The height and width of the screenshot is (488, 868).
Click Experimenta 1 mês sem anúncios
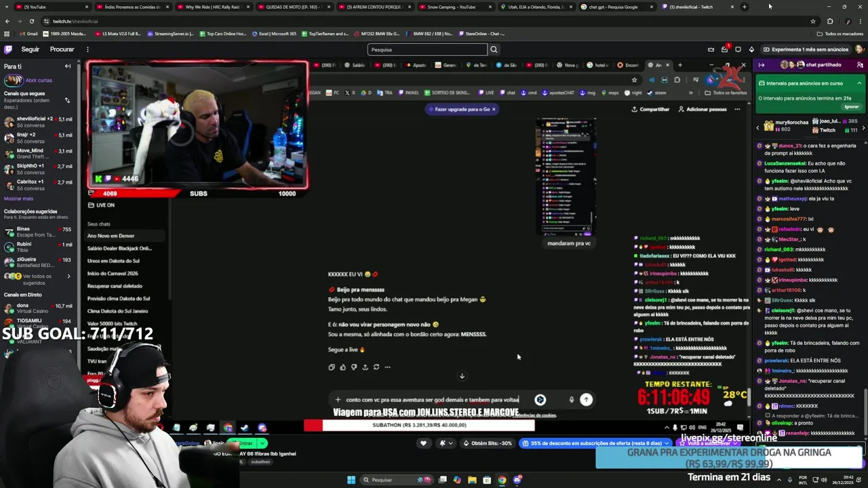pyautogui.click(x=806, y=49)
